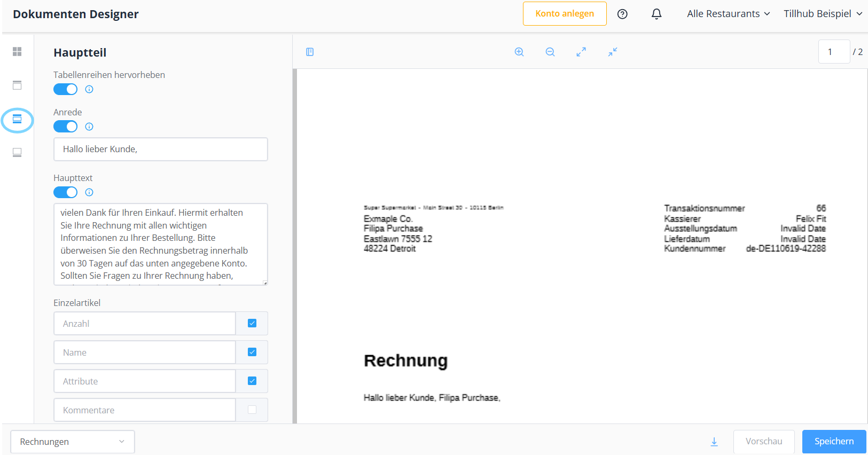Uncheck the Anzahl column checkbox
This screenshot has width=868, height=455.
(252, 323)
